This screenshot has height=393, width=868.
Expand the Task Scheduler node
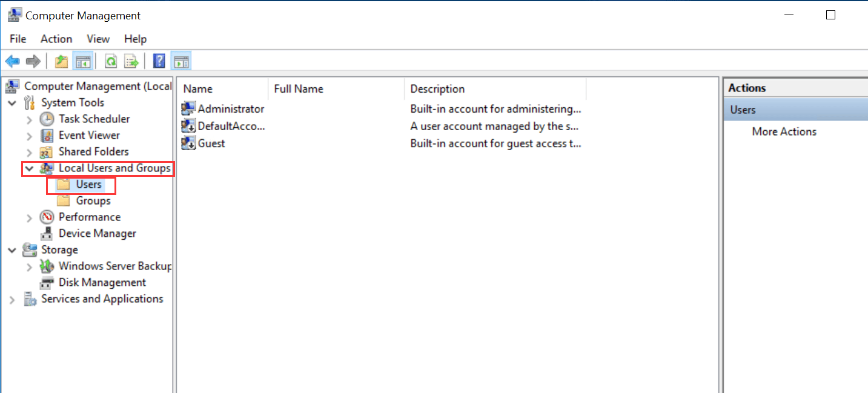29,119
